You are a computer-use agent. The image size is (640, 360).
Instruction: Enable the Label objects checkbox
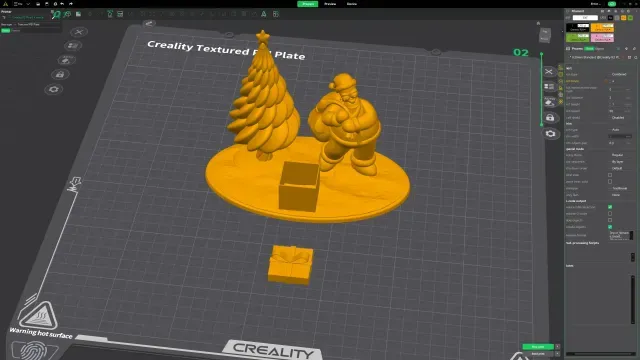[610, 220]
